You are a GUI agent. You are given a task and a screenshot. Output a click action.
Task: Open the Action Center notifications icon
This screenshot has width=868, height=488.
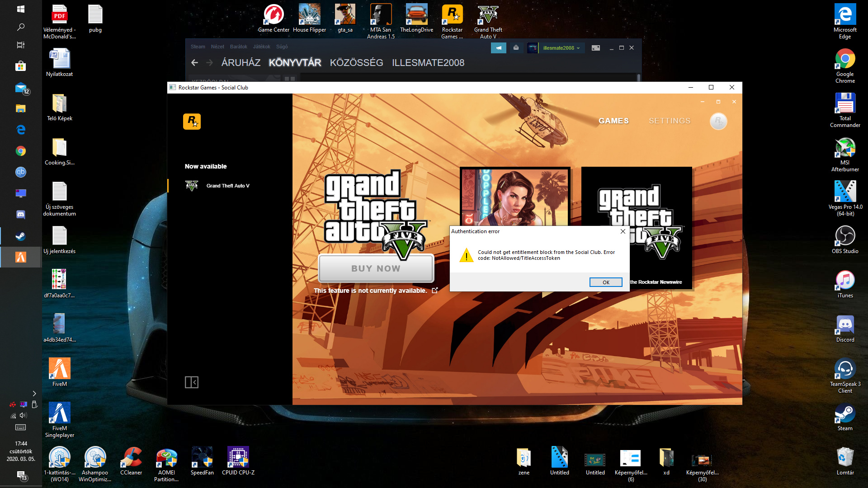click(21, 475)
